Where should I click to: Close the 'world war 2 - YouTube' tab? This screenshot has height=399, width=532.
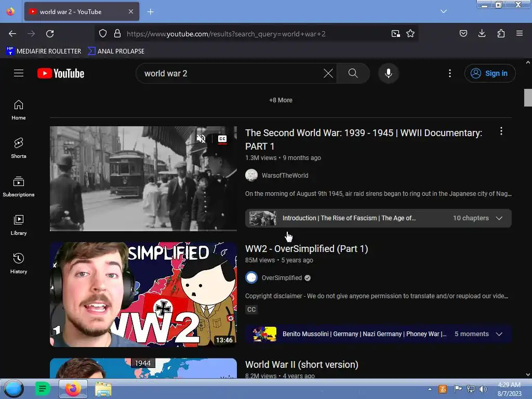click(x=131, y=11)
